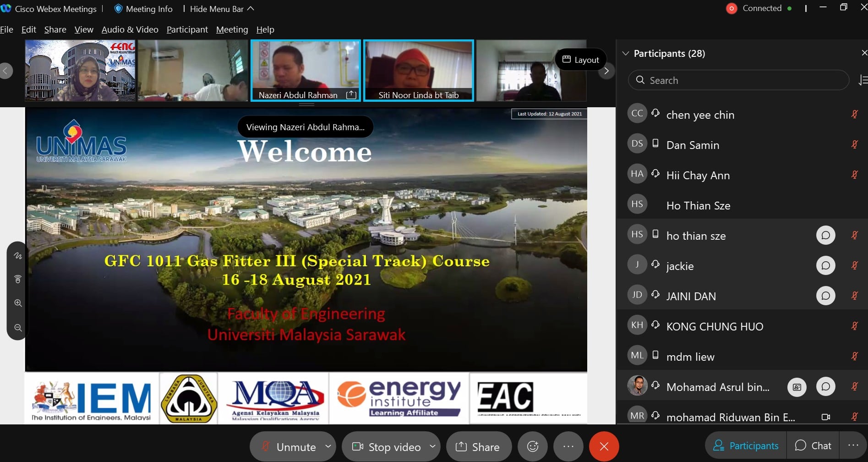The height and width of the screenshot is (462, 868).
Task: Open the Meeting menu
Action: (x=232, y=29)
